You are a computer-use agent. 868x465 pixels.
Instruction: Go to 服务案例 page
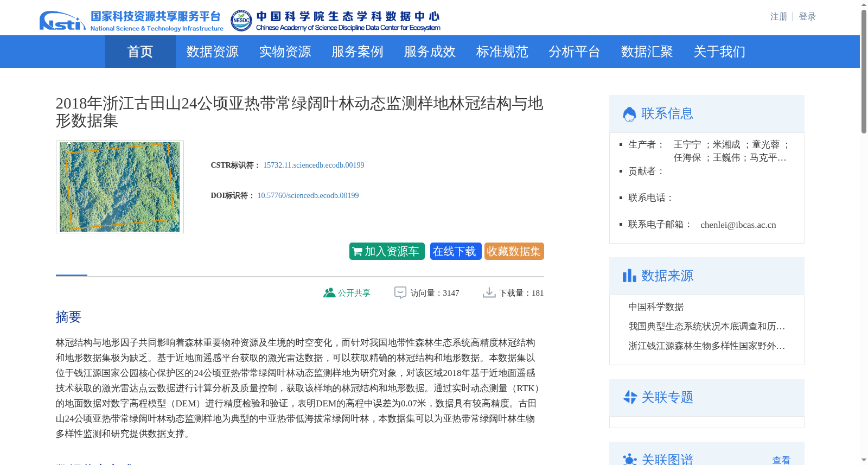(358, 52)
